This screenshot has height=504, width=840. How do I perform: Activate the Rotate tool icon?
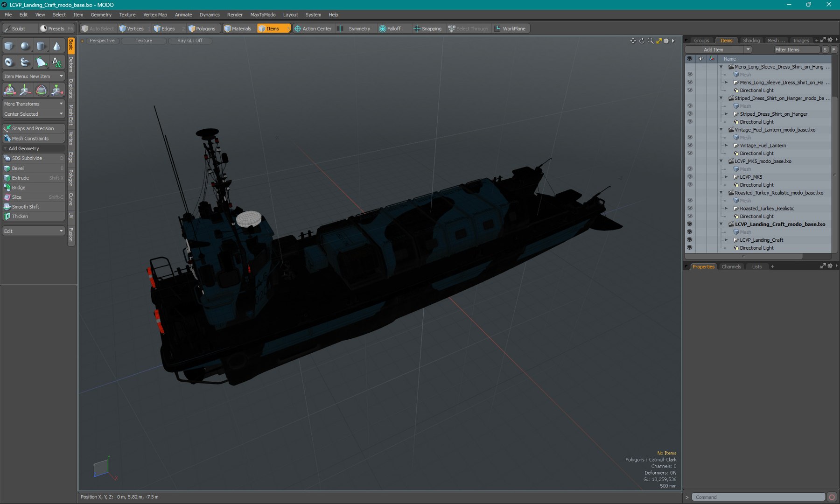(x=41, y=90)
